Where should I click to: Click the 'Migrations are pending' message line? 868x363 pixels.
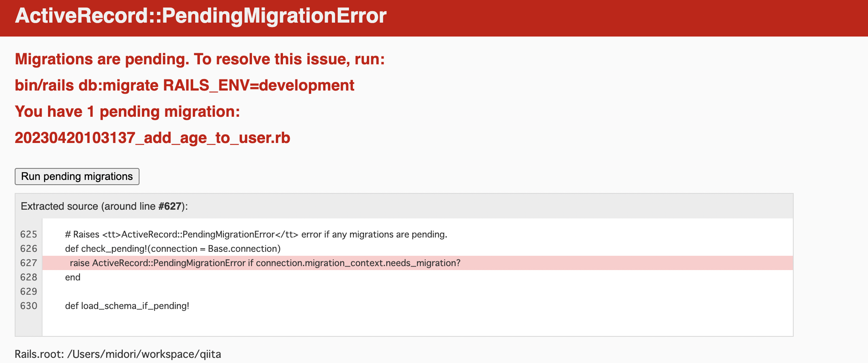click(x=200, y=59)
